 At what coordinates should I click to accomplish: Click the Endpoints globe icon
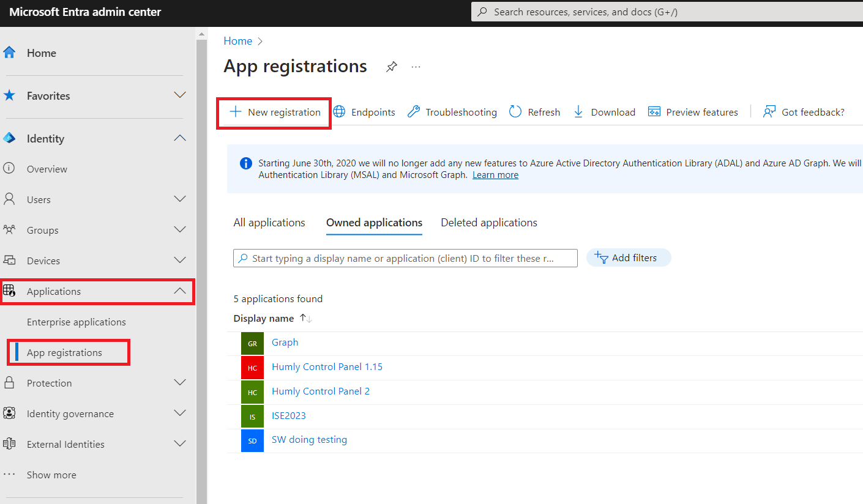(x=339, y=112)
